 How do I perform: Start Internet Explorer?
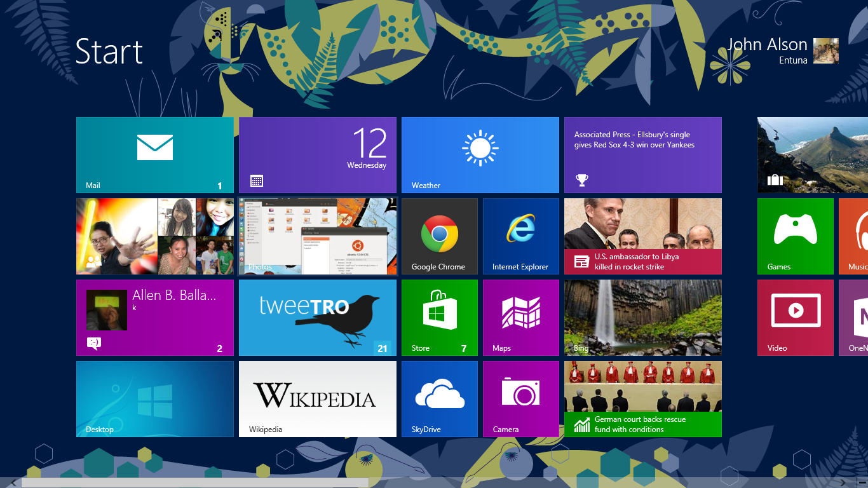520,236
